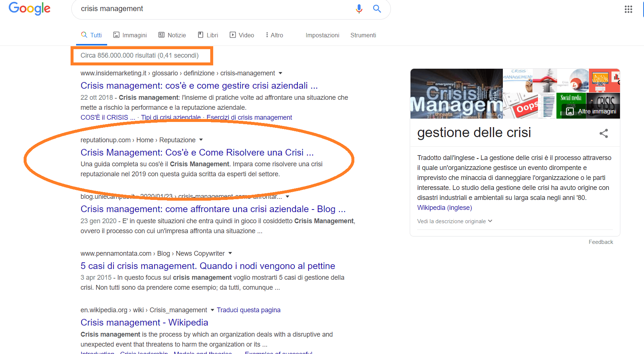This screenshot has height=354, width=644.
Task: Switch to Video results
Action: pyautogui.click(x=242, y=35)
